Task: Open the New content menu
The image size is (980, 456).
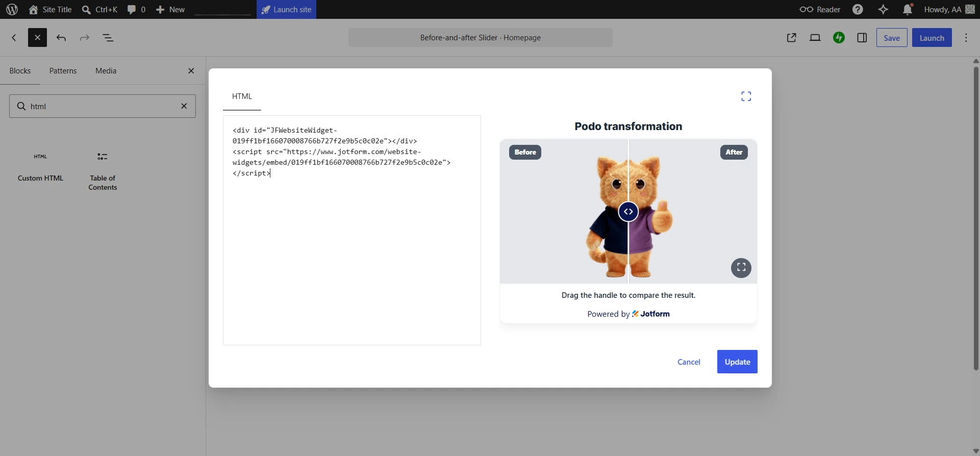Action: click(x=170, y=9)
